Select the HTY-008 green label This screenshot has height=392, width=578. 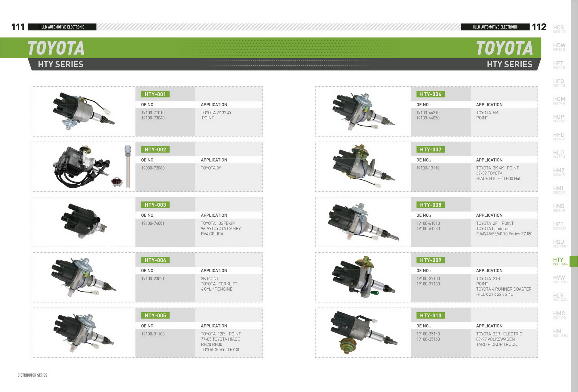point(430,205)
